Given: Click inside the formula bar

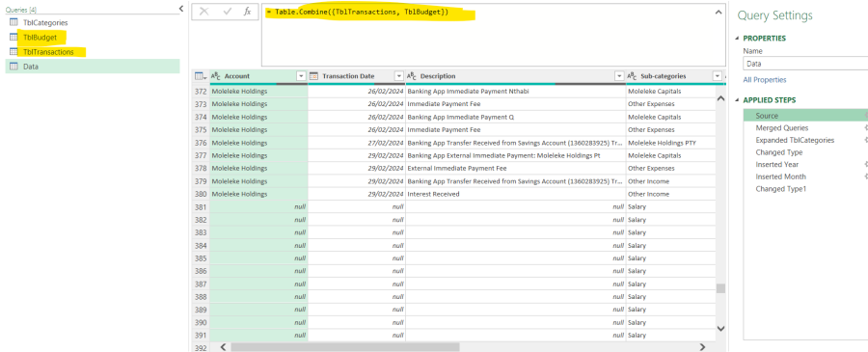Looking at the screenshot, I should (x=493, y=36).
